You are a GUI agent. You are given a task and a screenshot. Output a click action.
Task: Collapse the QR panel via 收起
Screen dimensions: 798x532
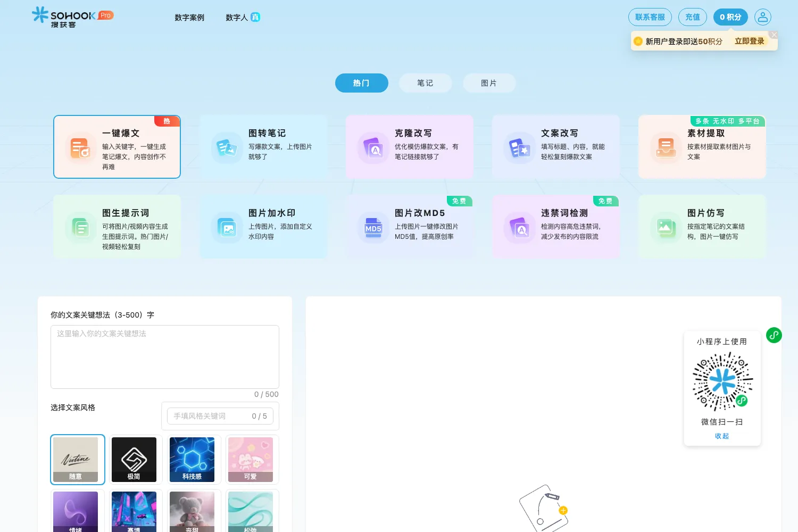coord(722,436)
